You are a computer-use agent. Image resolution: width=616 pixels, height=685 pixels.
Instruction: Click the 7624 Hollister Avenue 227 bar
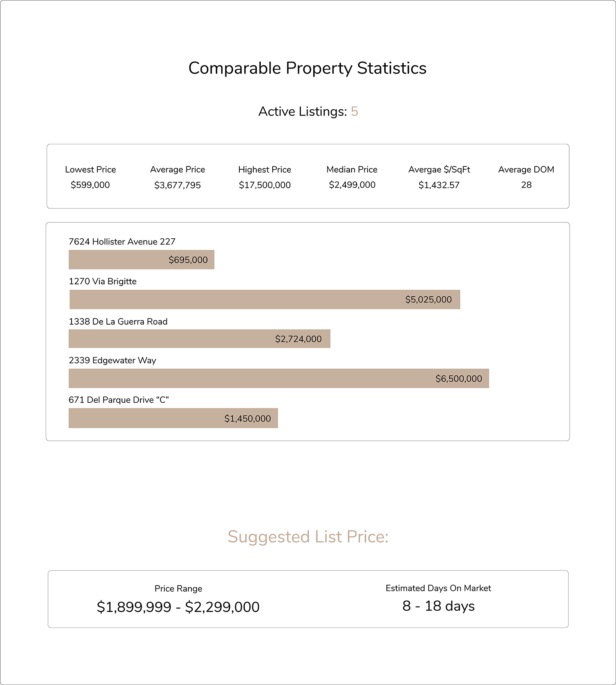(142, 260)
